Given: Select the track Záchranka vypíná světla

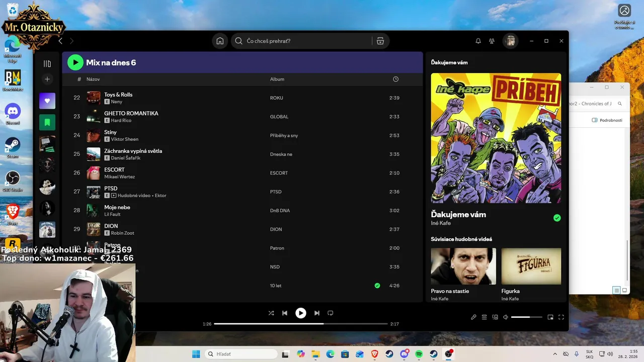Looking at the screenshot, I should [x=133, y=151].
